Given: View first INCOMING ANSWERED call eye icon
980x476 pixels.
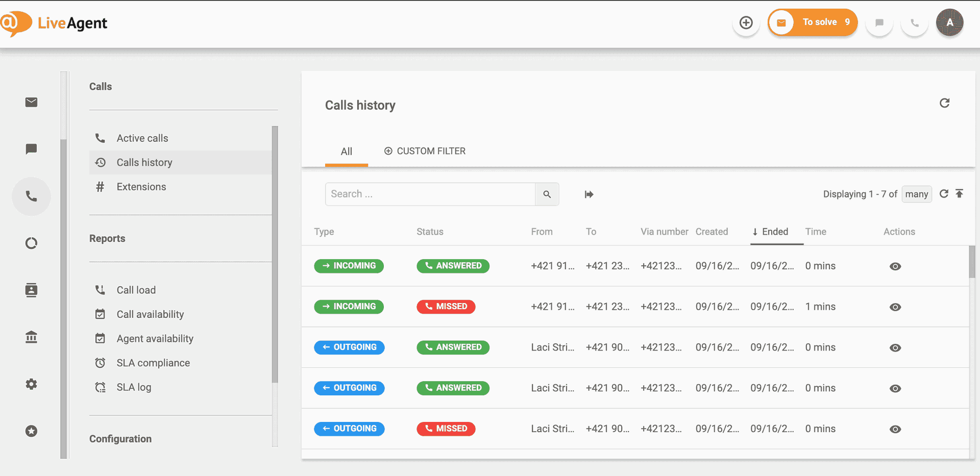Looking at the screenshot, I should tap(895, 266).
